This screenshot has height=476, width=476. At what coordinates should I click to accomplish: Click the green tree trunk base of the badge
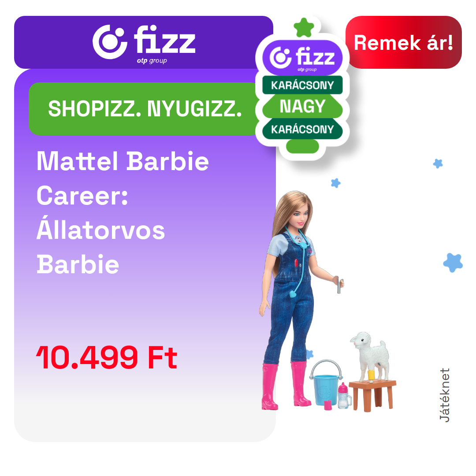click(302, 146)
